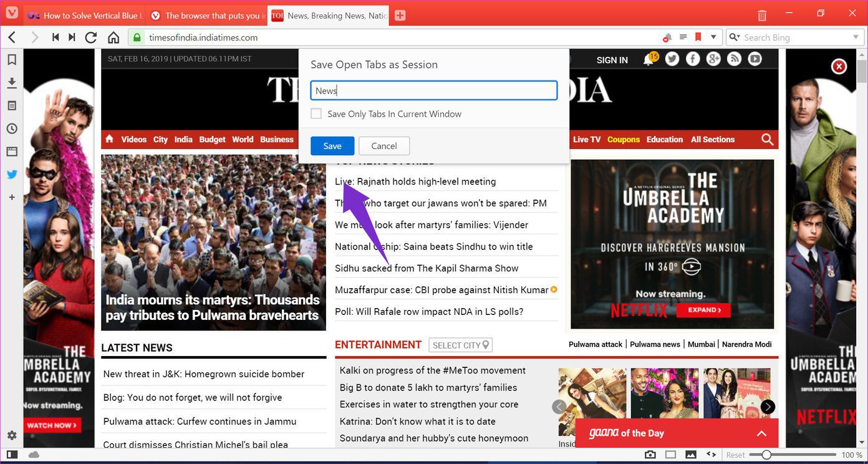Cancel the Save Open Tabs dialog
Screen dimensions: 868x464
click(x=384, y=146)
